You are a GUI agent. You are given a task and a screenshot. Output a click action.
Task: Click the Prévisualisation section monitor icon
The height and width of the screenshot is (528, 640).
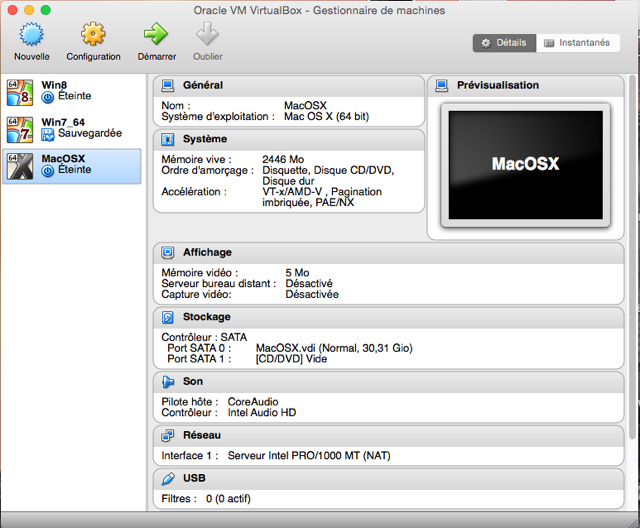(x=441, y=85)
